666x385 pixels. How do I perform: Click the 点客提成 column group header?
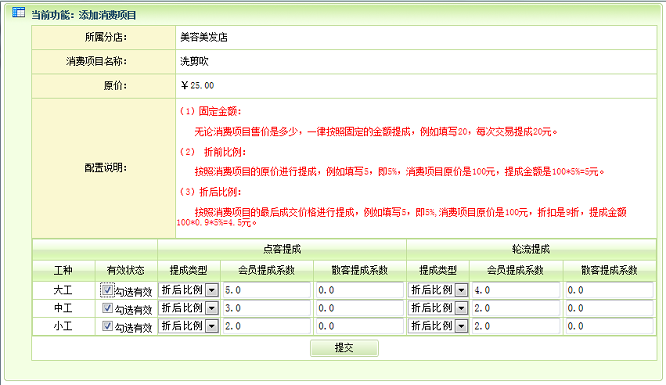click(282, 249)
